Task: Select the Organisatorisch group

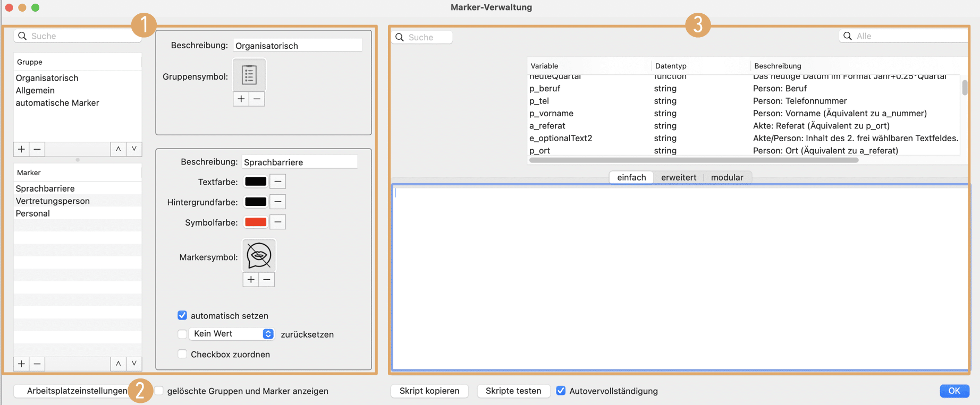Action: pos(78,78)
